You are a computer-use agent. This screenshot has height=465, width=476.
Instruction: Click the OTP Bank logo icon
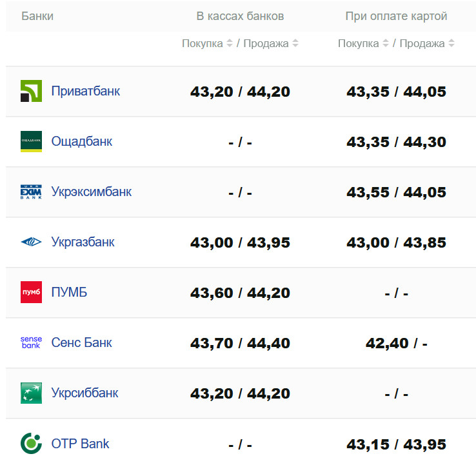pyautogui.click(x=31, y=443)
